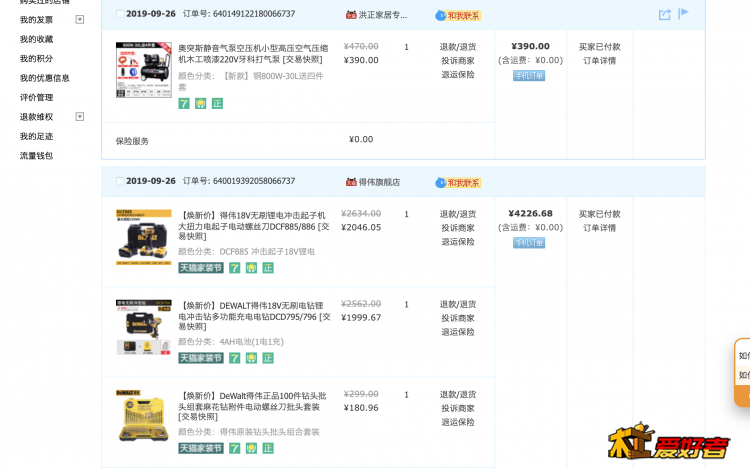Click the 正 badge on air compressor item
Screen dimensions: 750x469
217,103
